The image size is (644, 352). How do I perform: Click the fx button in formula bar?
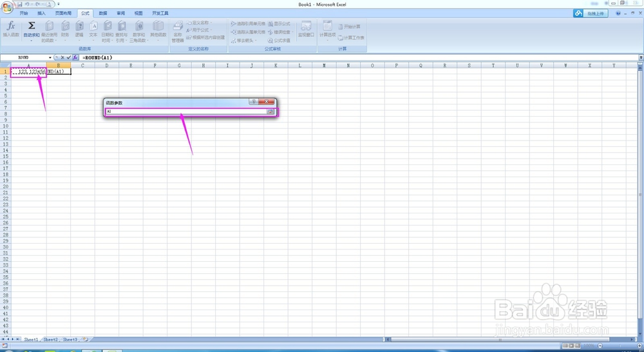[x=75, y=57]
